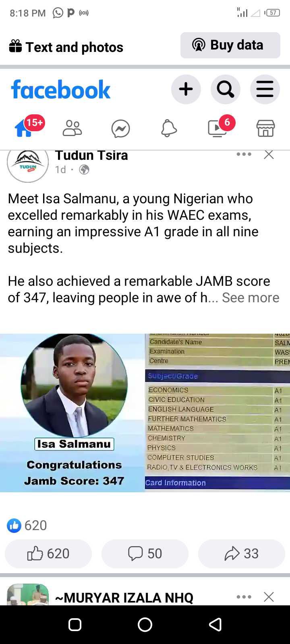Go to the Home feed tab
Viewport: 290px width, 644px height.
(x=24, y=129)
